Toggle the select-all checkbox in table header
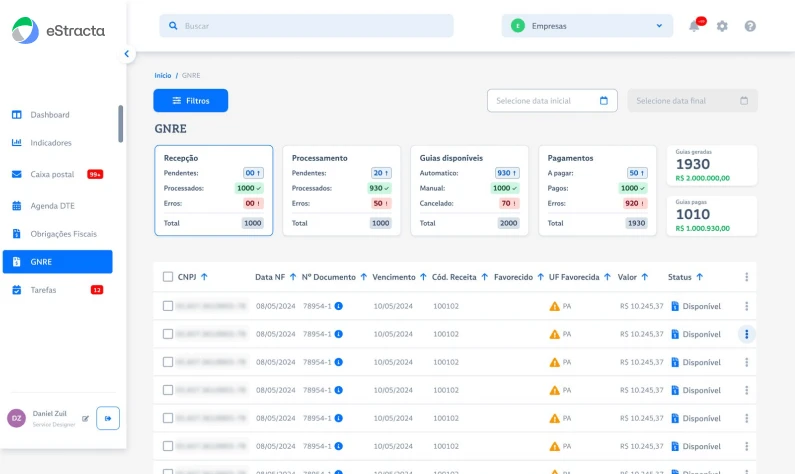Viewport: 795px width, 474px height. pyautogui.click(x=168, y=277)
